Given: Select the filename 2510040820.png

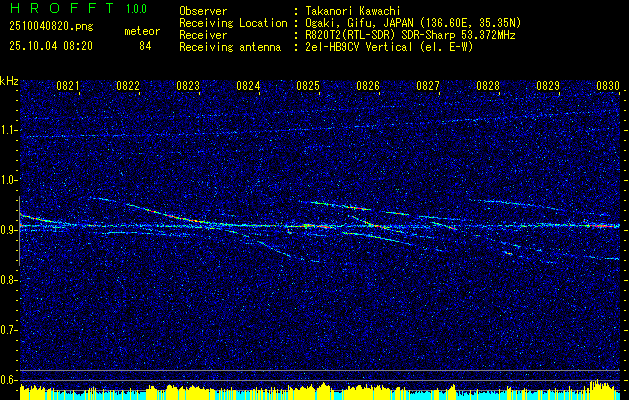Looking at the screenshot, I should click(x=51, y=26).
